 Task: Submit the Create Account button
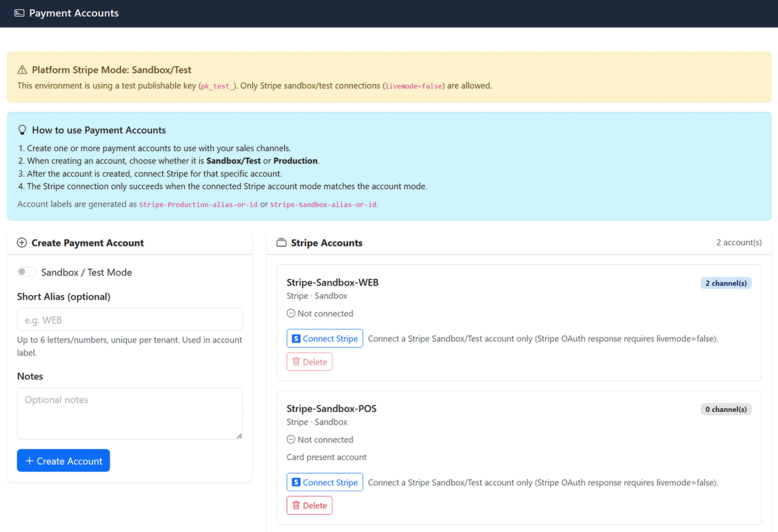tap(63, 461)
